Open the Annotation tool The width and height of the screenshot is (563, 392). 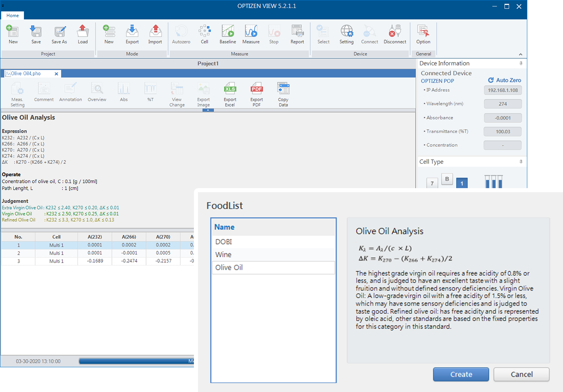click(x=71, y=92)
